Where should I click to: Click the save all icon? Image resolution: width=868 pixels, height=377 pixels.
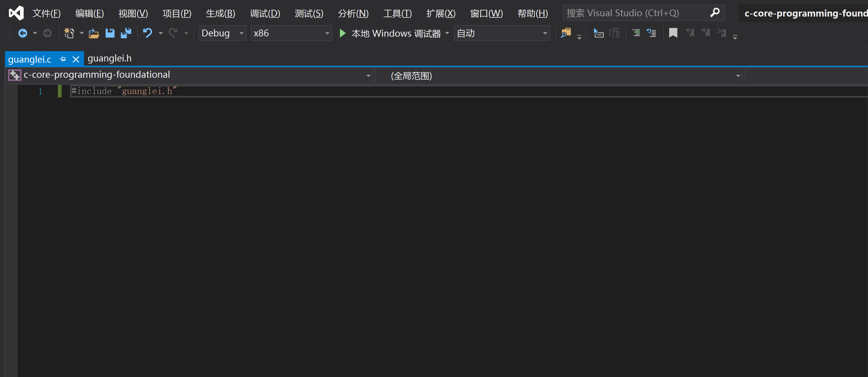tap(126, 33)
